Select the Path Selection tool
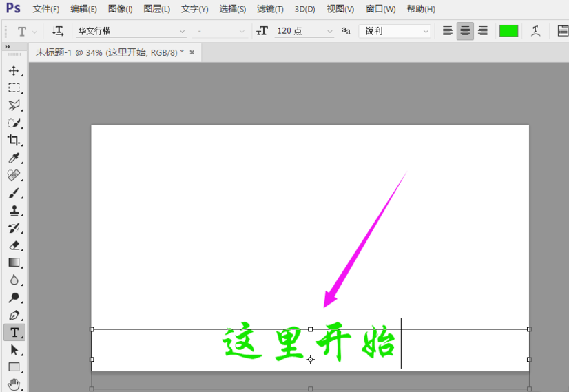The image size is (569, 392). [x=14, y=350]
